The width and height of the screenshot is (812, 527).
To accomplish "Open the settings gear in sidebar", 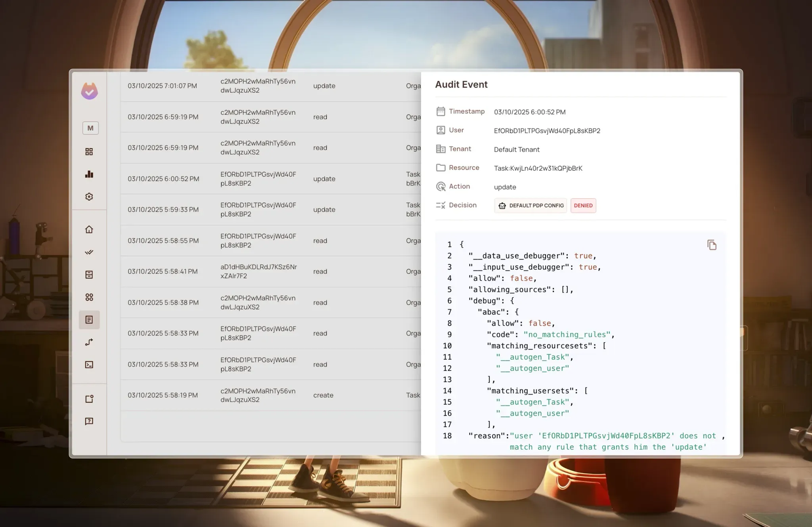I will click(x=89, y=197).
